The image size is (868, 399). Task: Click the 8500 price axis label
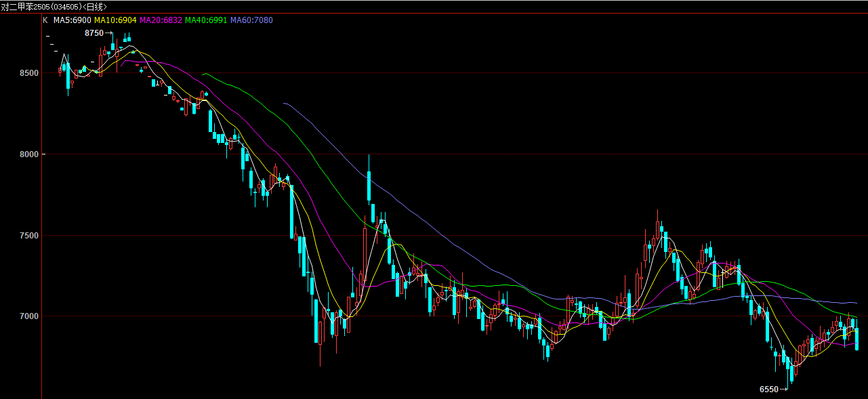click(28, 73)
